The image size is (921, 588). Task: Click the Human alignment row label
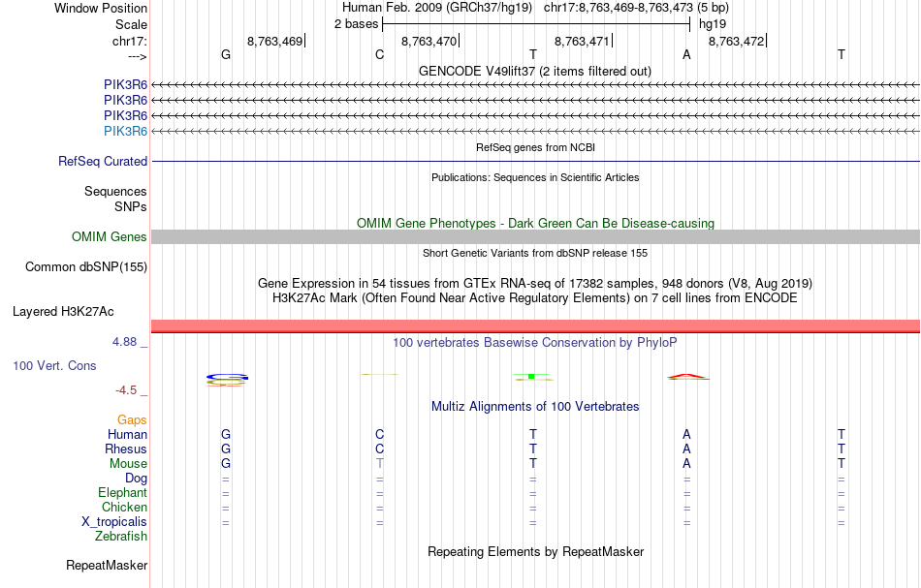tap(127, 434)
